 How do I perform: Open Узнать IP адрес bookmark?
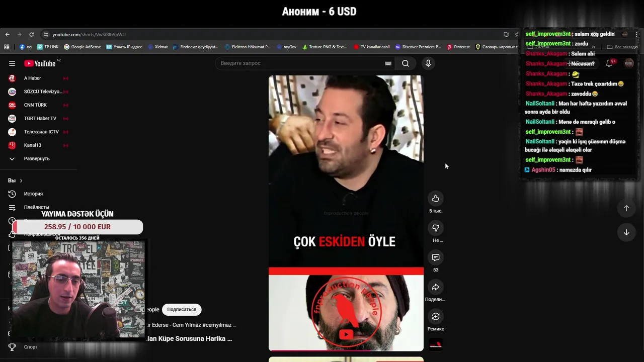[124, 47]
